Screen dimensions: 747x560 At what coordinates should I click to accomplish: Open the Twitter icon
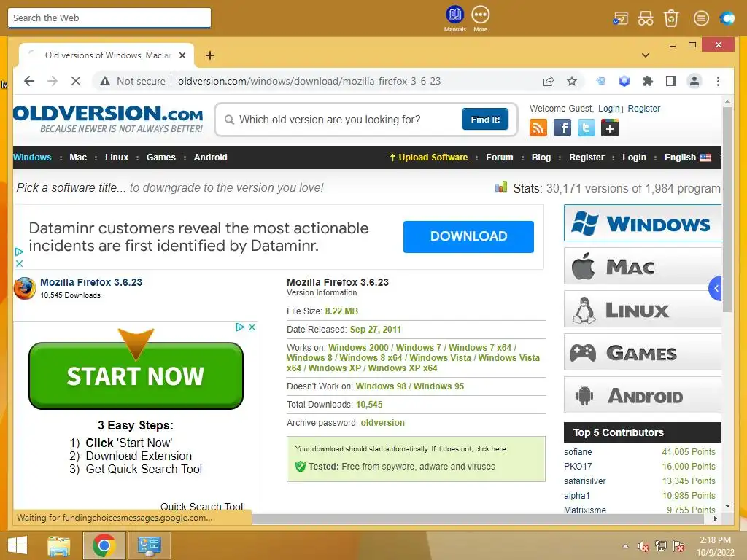click(586, 128)
